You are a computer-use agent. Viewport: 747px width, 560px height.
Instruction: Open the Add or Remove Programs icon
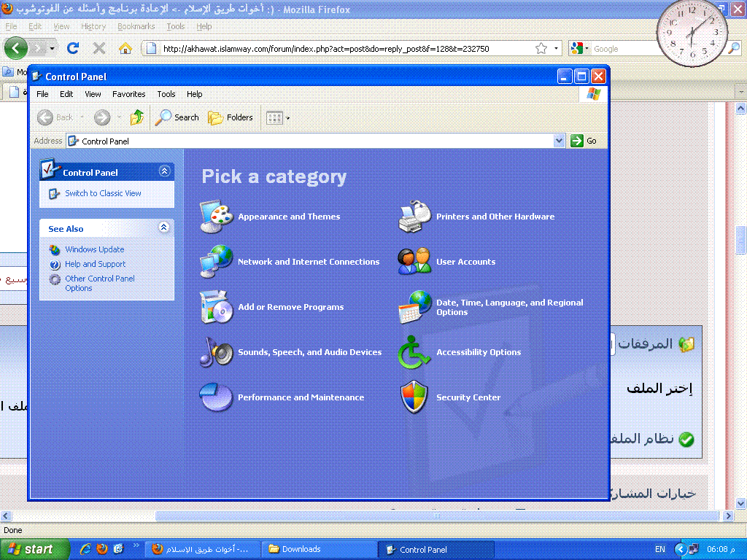click(216, 307)
